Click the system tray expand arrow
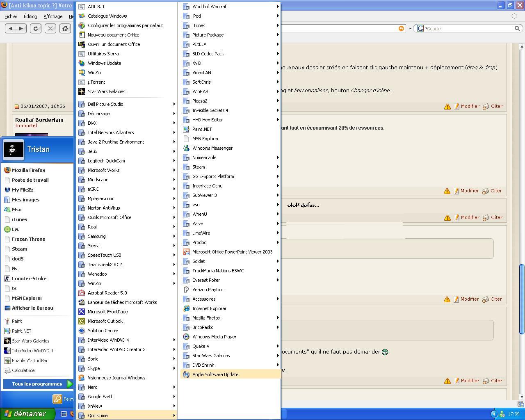This screenshot has height=420, width=525. (x=494, y=414)
